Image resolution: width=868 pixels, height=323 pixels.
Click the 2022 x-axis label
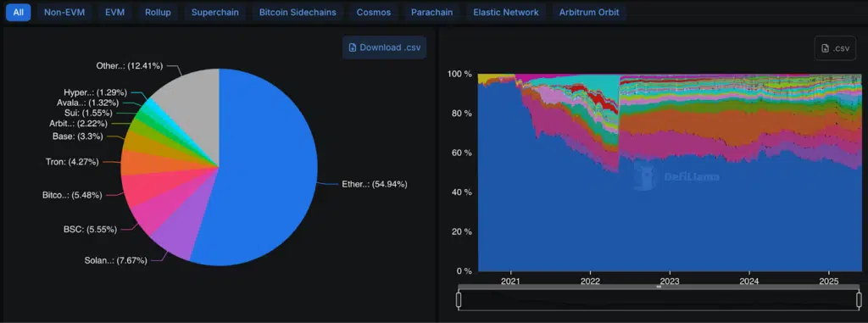(591, 281)
